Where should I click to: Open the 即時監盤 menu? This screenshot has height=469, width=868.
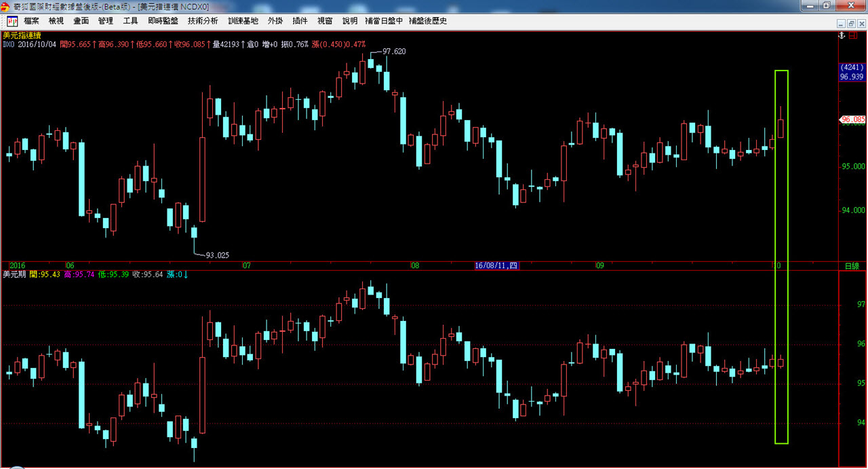[163, 21]
